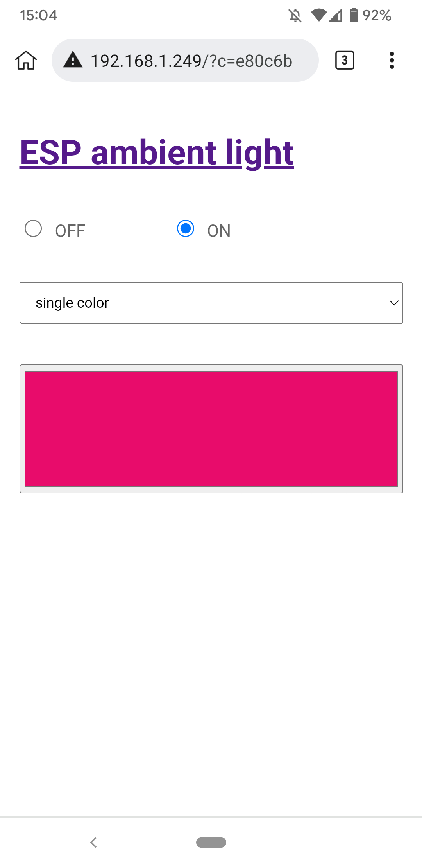This screenshot has width=422, height=868.
Task: Open the single color mode dropdown
Action: pos(211,303)
